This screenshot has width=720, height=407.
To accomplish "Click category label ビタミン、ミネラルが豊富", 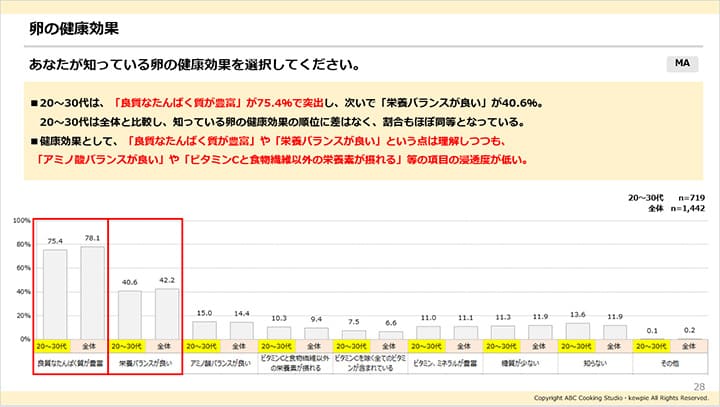I will [x=445, y=363].
